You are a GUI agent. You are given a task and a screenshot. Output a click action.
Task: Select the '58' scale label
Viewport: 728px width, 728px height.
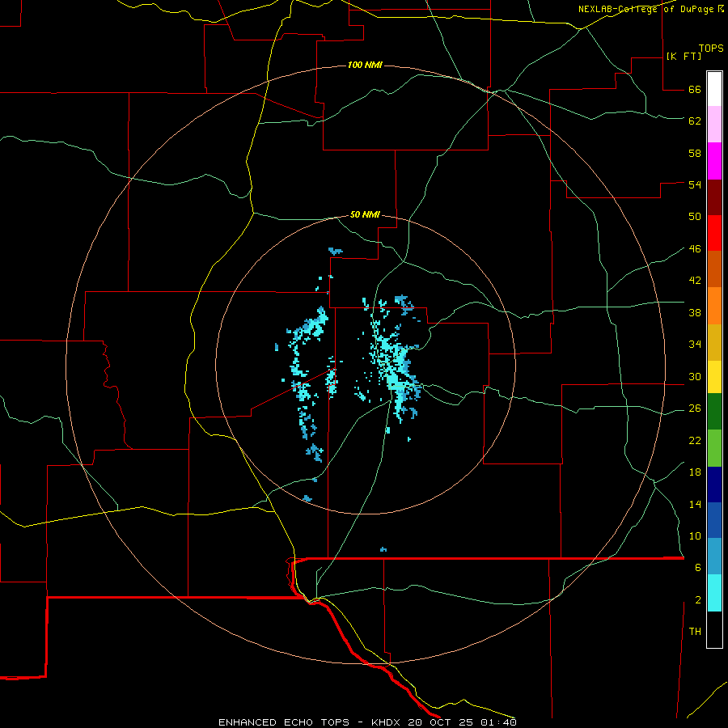695,153
